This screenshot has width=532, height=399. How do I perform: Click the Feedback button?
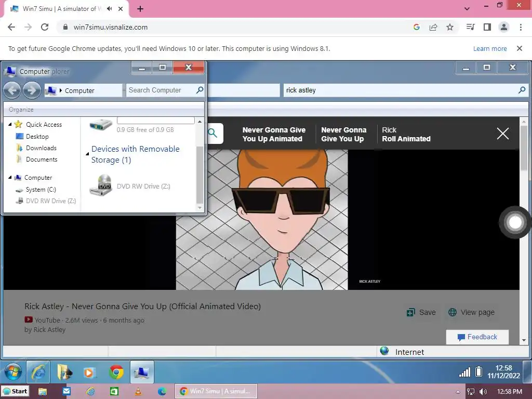477,337
